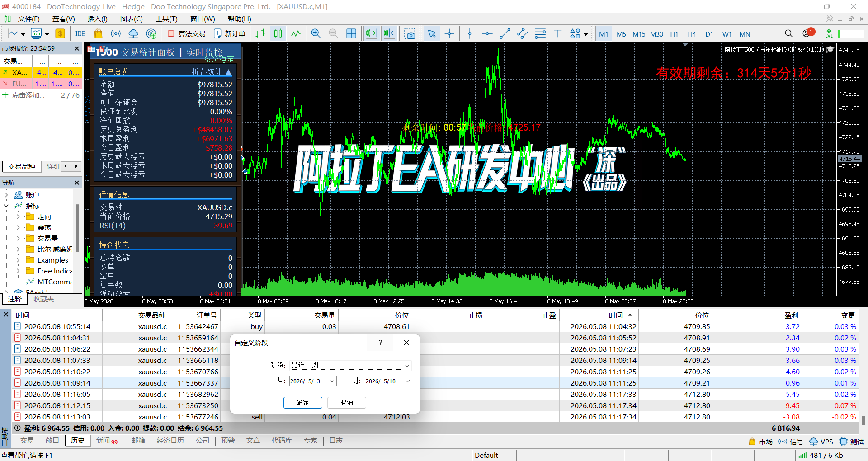
Task: Zoom in on the chart
Action: pos(316,34)
